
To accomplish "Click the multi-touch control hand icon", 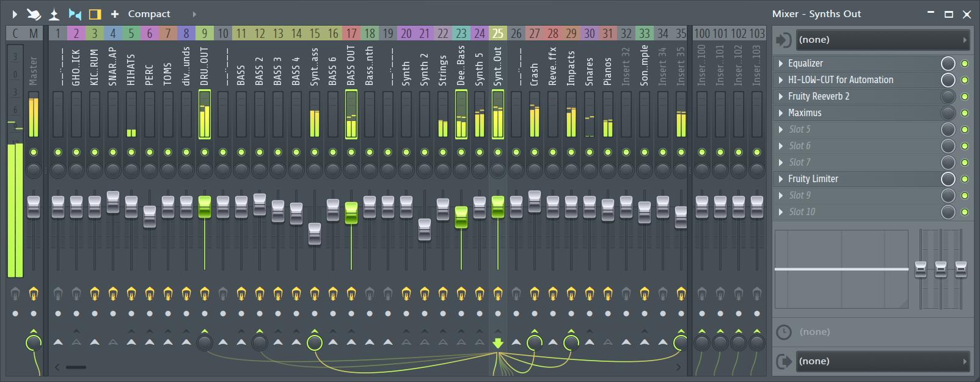I will (34, 13).
